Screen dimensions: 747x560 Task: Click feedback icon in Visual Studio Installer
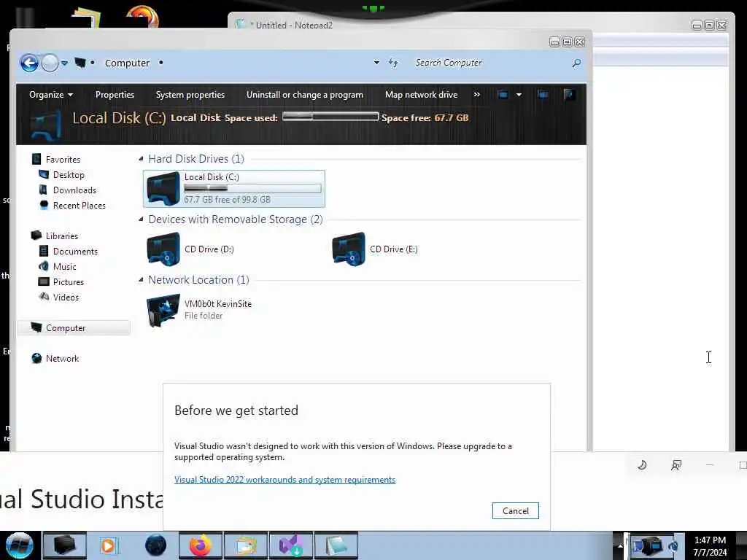click(x=676, y=464)
